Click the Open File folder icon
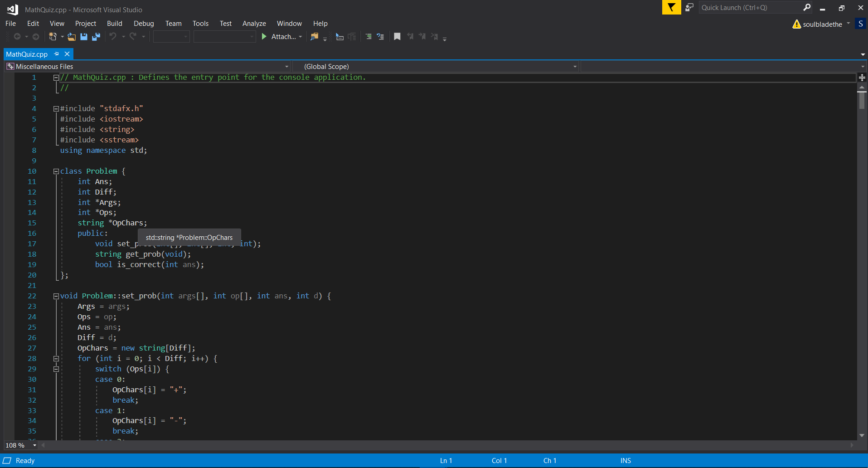The image size is (868, 468). [72, 37]
